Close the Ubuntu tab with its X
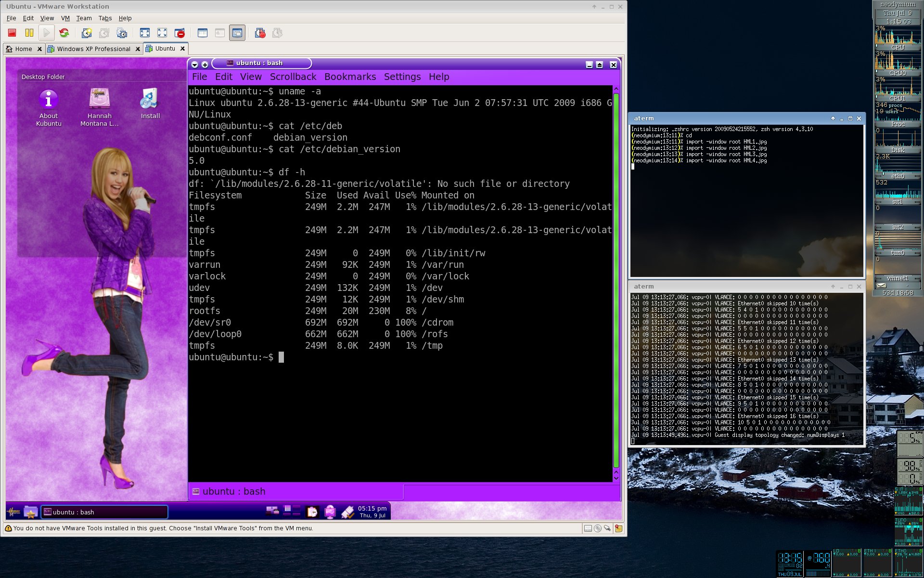 (x=182, y=49)
